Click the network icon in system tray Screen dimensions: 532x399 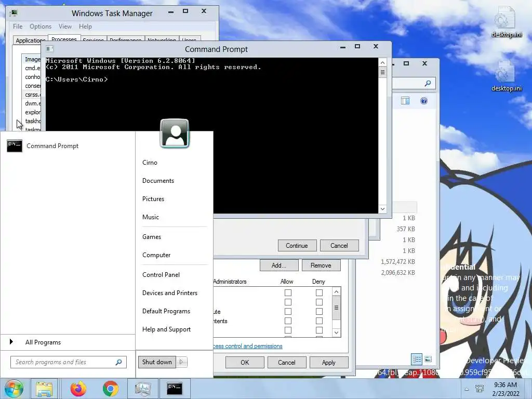click(480, 389)
